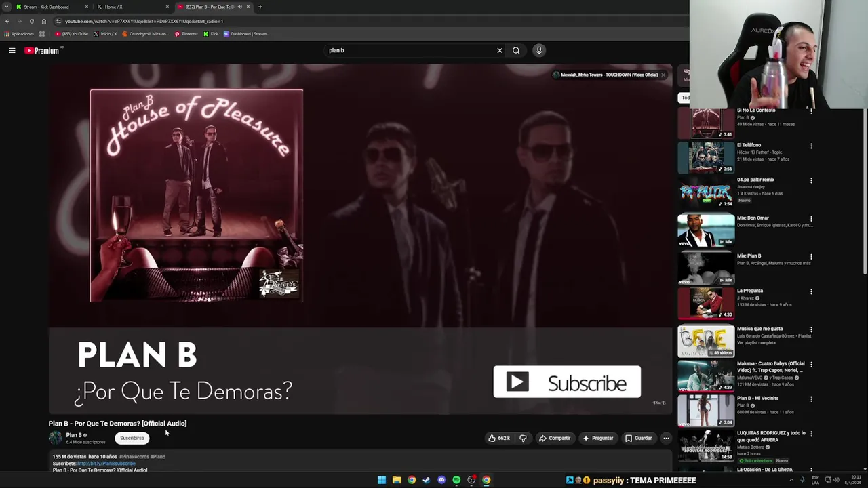Viewport: 868px width, 488px height.
Task: Save video using Guardar
Action: [639, 438]
